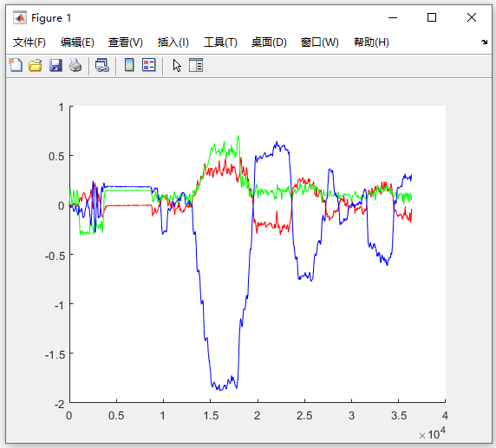Insert colorbar using the toolbar icon
This screenshot has width=496, height=448.
[x=129, y=65]
